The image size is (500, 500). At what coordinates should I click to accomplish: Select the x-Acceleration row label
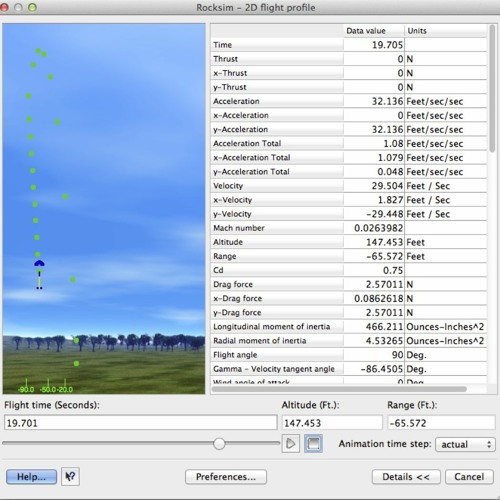(x=241, y=115)
